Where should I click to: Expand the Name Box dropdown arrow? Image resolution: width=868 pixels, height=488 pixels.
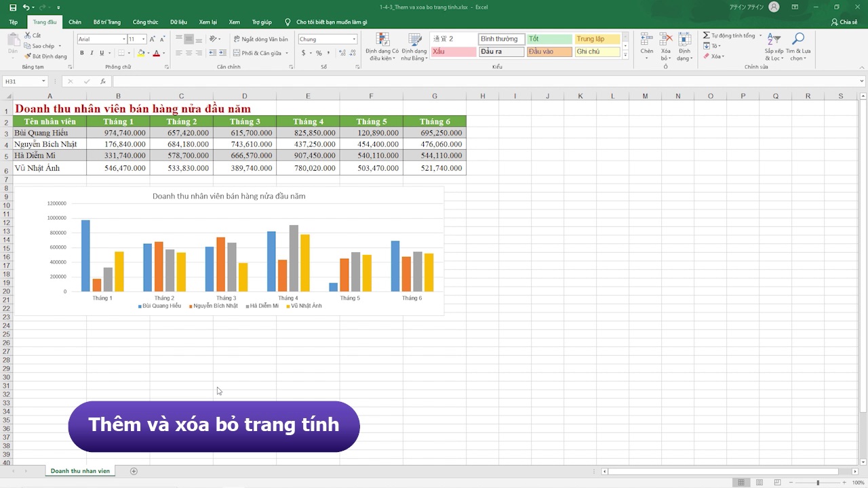43,81
